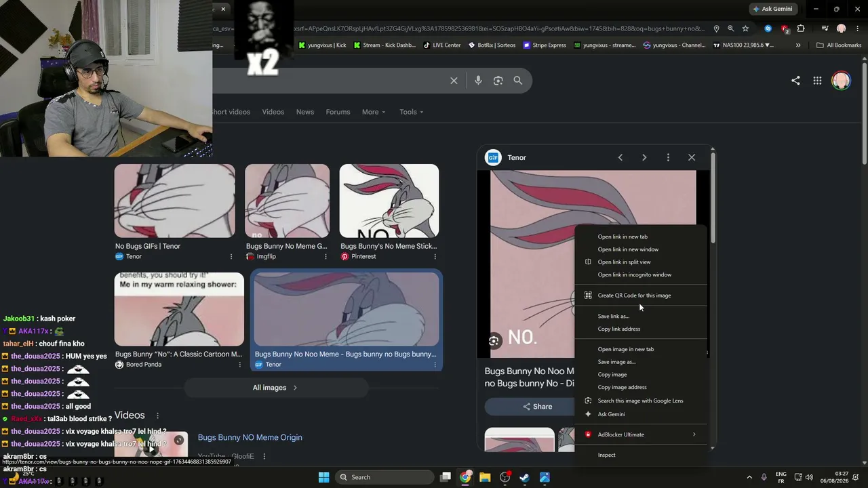Open the Google account avatar

point(841,81)
